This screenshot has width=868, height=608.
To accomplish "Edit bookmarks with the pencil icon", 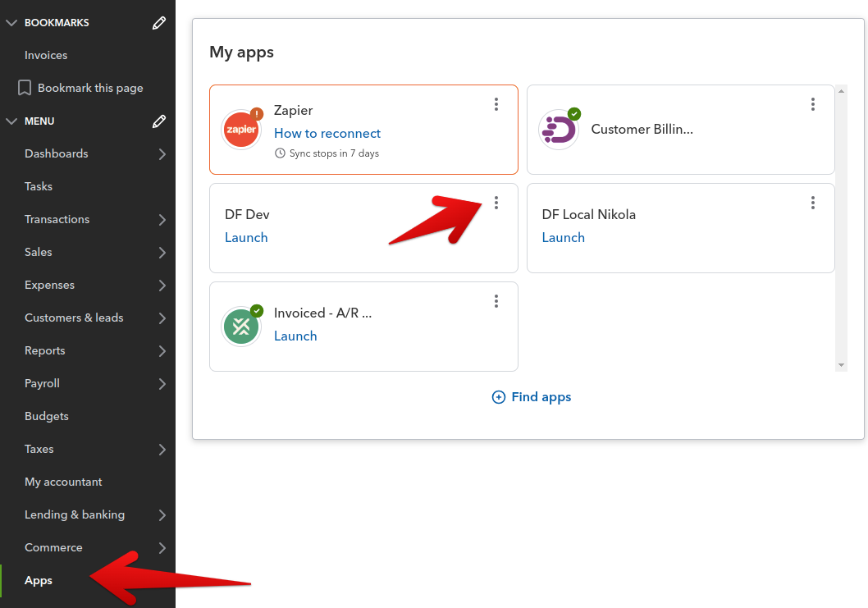I will click(x=159, y=23).
